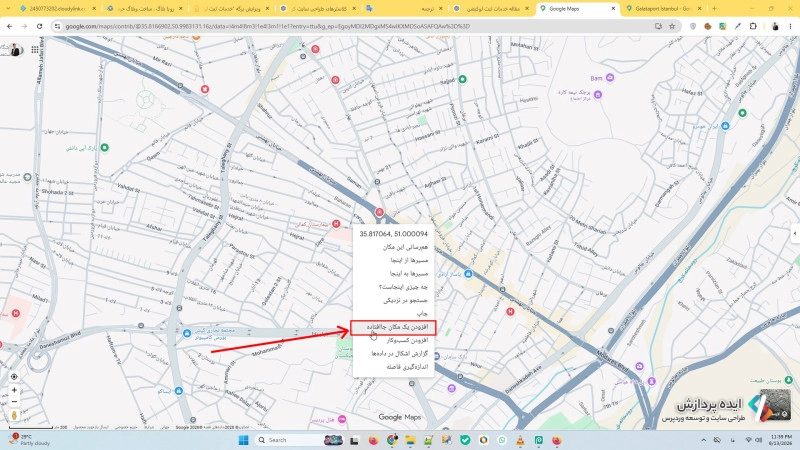This screenshot has width=800, height=450.
Task: Show hidden system tray icons
Action: click(x=704, y=440)
